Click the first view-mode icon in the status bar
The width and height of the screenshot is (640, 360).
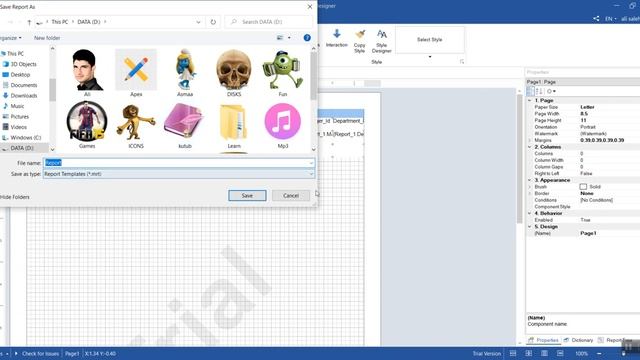[x=513, y=353]
